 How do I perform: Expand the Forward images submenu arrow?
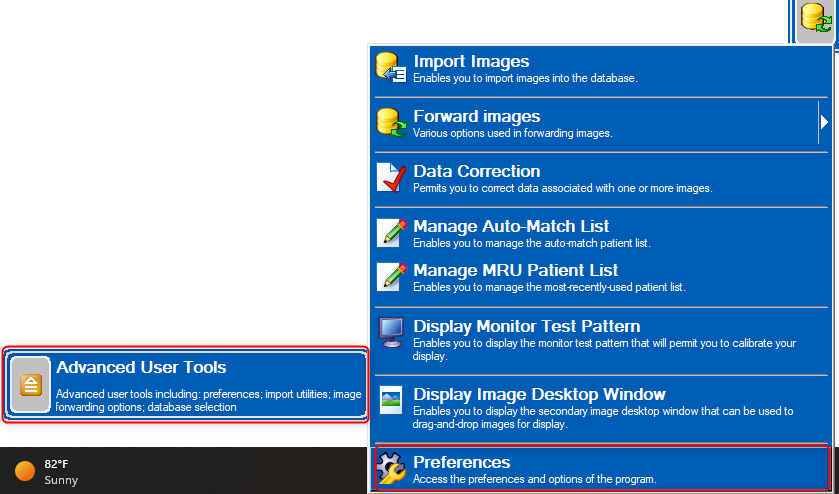click(824, 123)
